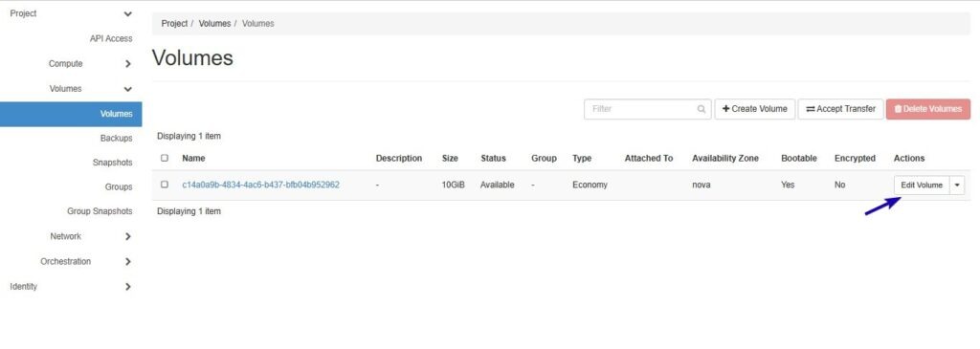The width and height of the screenshot is (980, 349).
Task: Open volume link c14a0a9b-4834-4ac6-b437-bfb04b952962
Action: coord(260,185)
